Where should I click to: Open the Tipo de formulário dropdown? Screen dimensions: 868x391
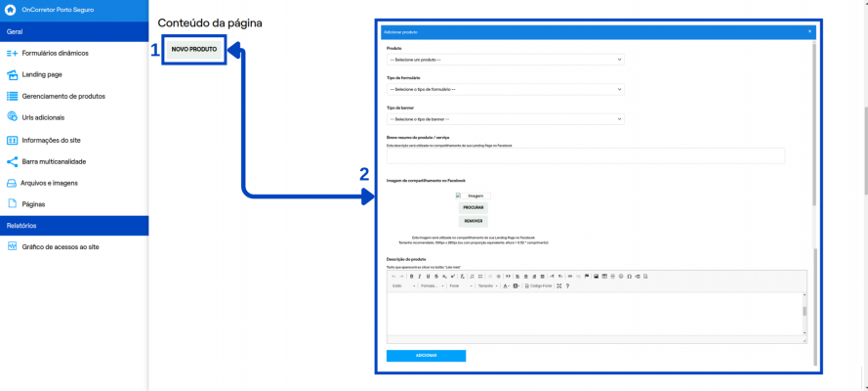tap(506, 89)
